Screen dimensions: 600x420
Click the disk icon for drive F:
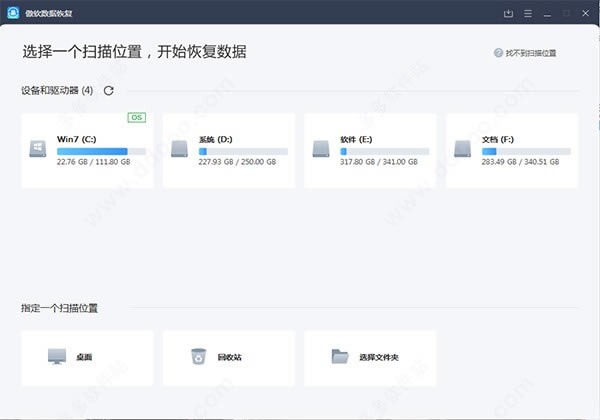coord(462,149)
